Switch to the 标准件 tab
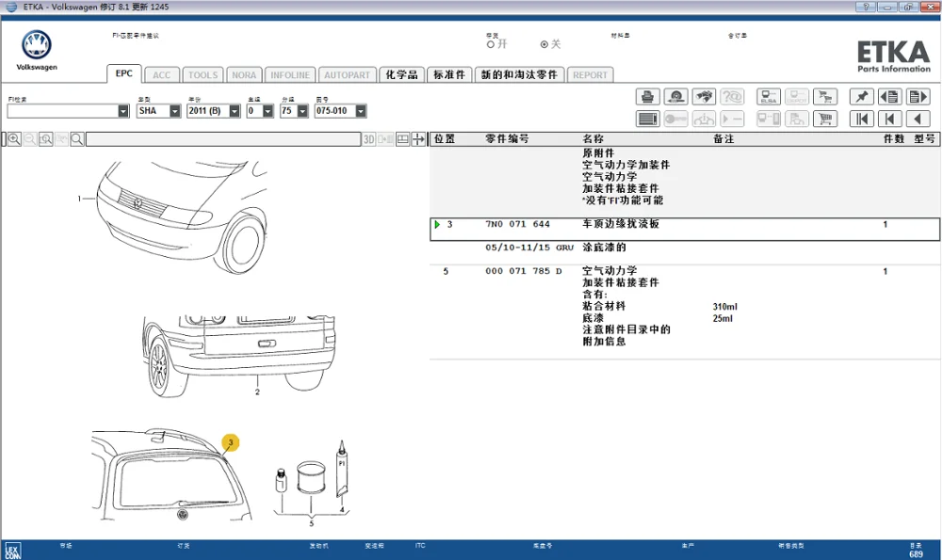The height and width of the screenshot is (560, 942). 449,74
